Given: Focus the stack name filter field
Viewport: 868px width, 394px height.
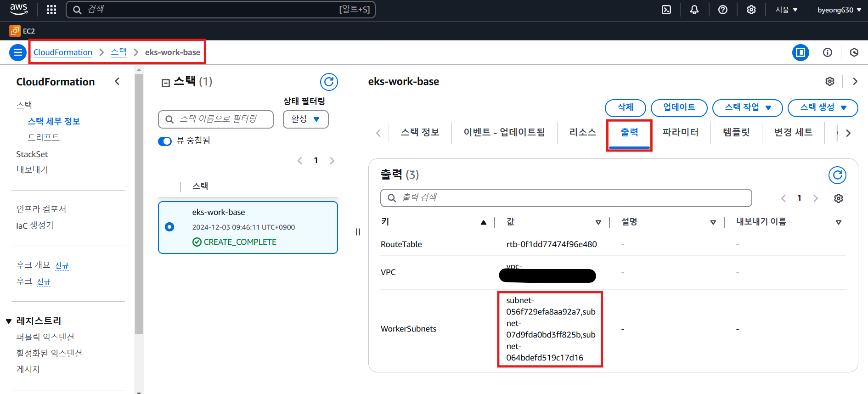Looking at the screenshot, I should coord(216,119).
